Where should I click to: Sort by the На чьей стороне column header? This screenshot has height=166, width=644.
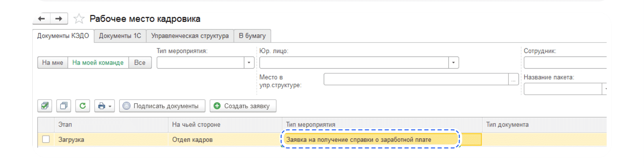click(225, 125)
